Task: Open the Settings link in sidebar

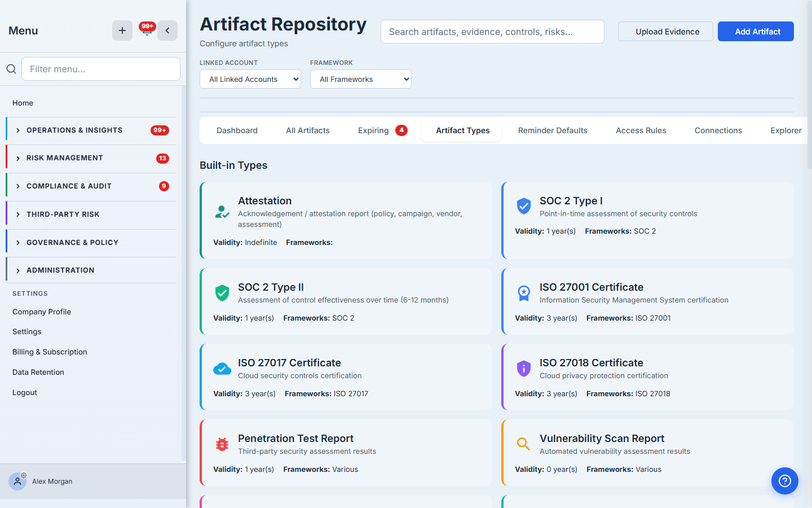Action: coord(27,331)
